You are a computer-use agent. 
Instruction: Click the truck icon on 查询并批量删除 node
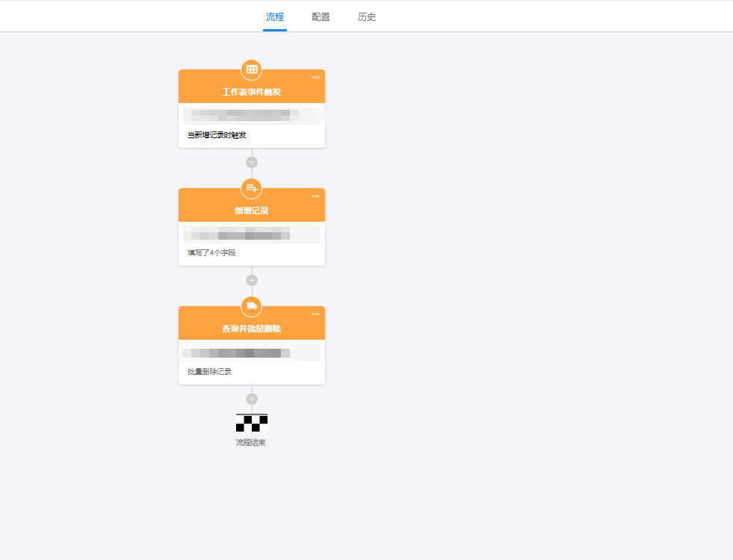point(252,306)
